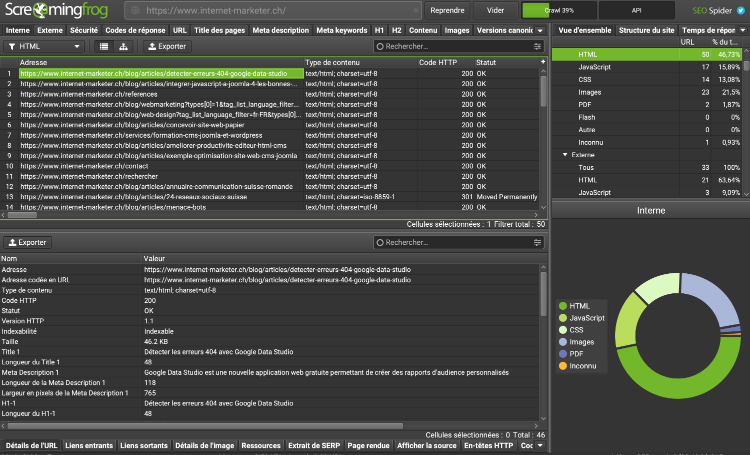
Task: Open Liens entrants tab
Action: tap(89, 445)
